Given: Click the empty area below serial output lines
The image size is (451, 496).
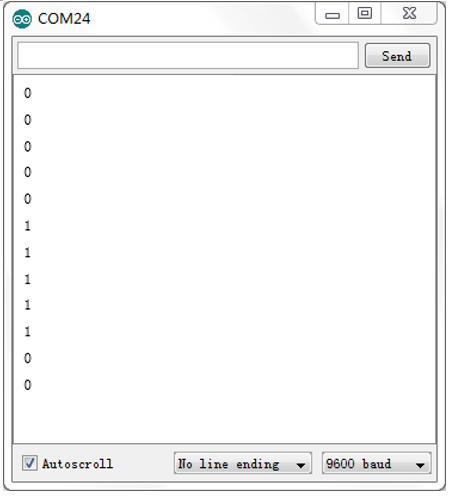Looking at the screenshot, I should pos(224,418).
